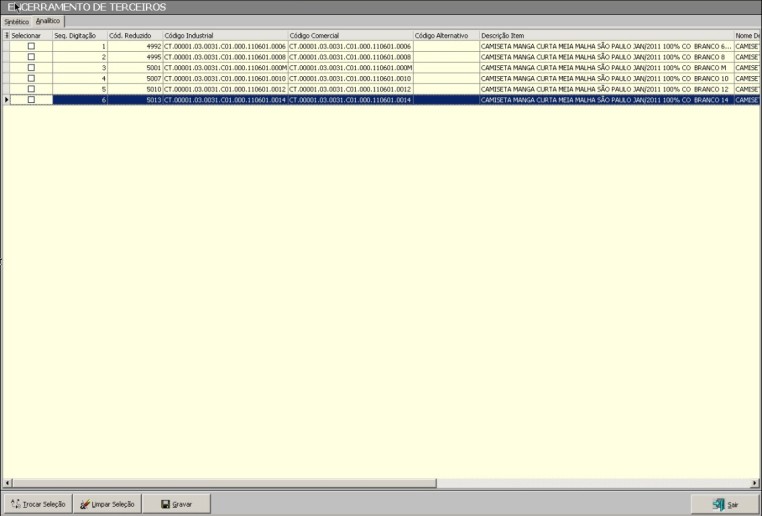Click the Código Industrial column header

point(225,35)
